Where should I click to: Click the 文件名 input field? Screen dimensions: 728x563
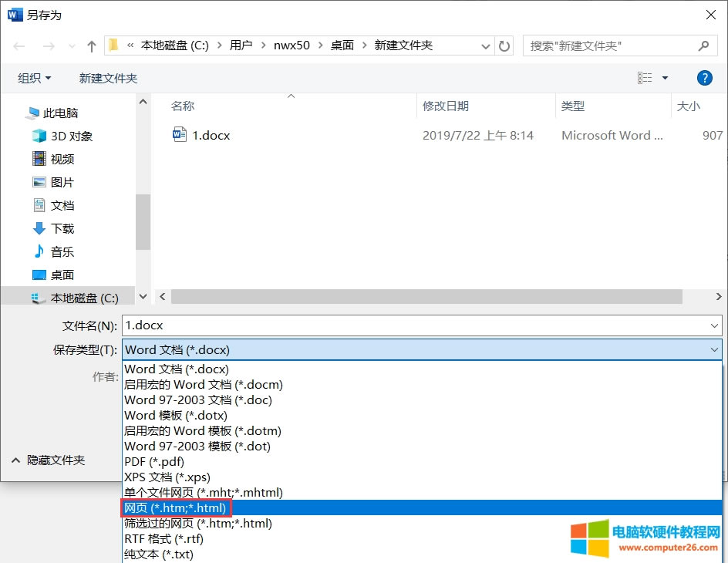point(414,325)
